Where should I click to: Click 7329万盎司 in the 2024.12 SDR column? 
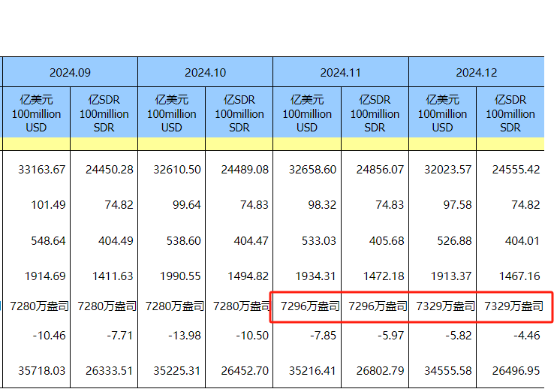[512, 306]
